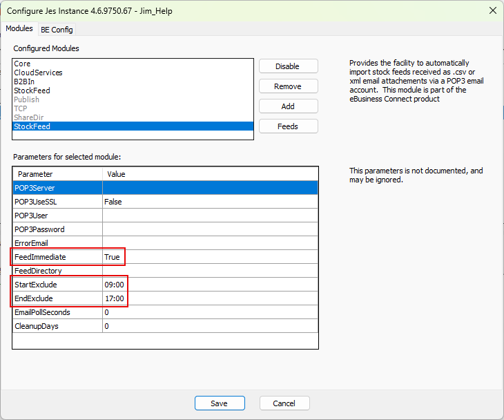
Task: Cancel the configuration dialog
Action: click(284, 403)
